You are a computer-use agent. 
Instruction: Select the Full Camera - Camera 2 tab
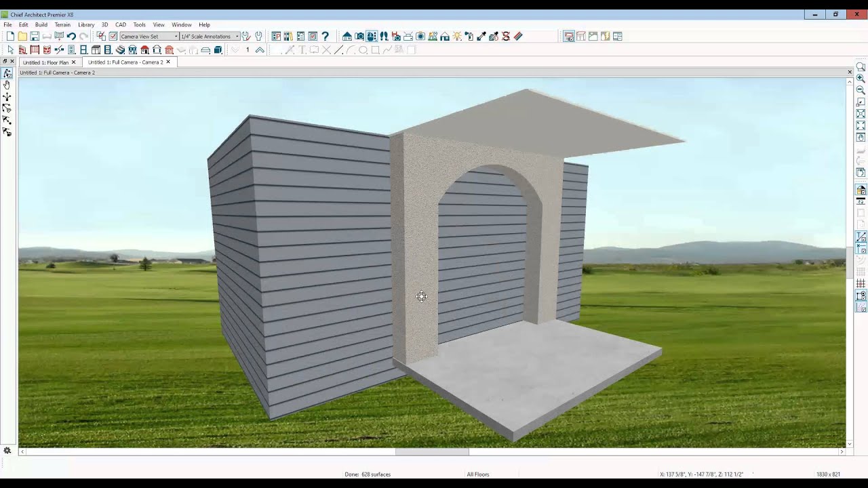coord(125,62)
